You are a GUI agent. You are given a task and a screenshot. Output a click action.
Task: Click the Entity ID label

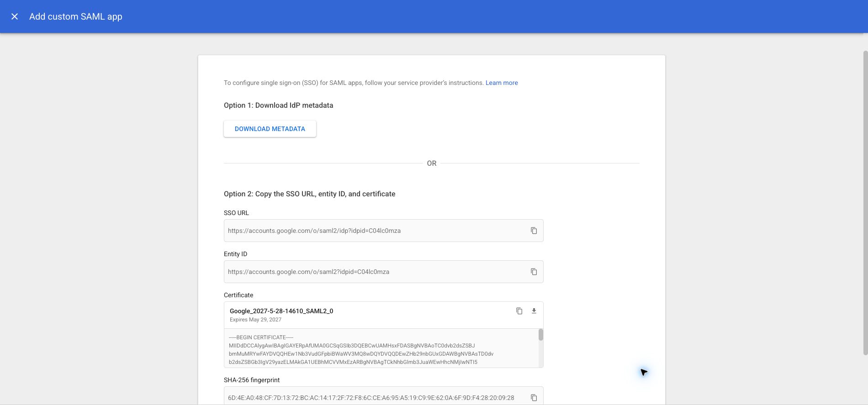pyautogui.click(x=235, y=254)
